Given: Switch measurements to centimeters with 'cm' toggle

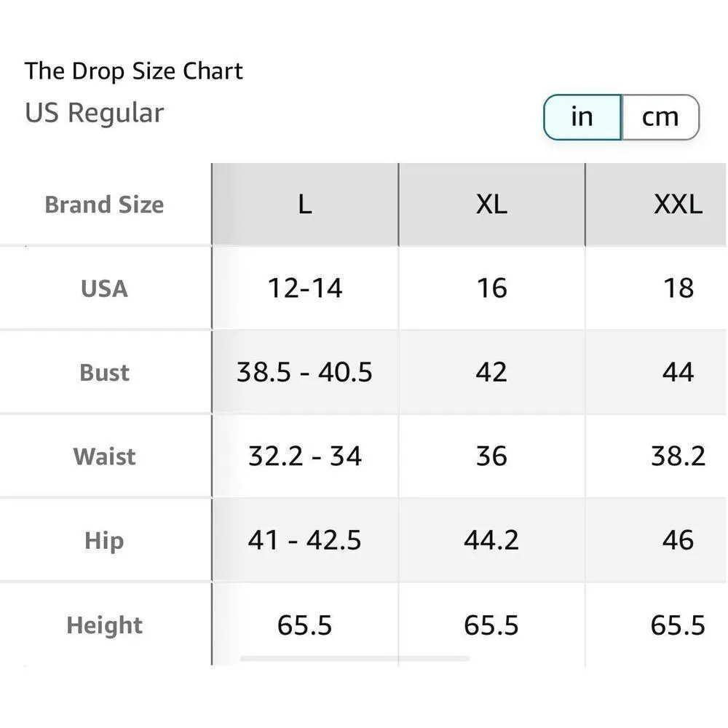Looking at the screenshot, I should (660, 116).
